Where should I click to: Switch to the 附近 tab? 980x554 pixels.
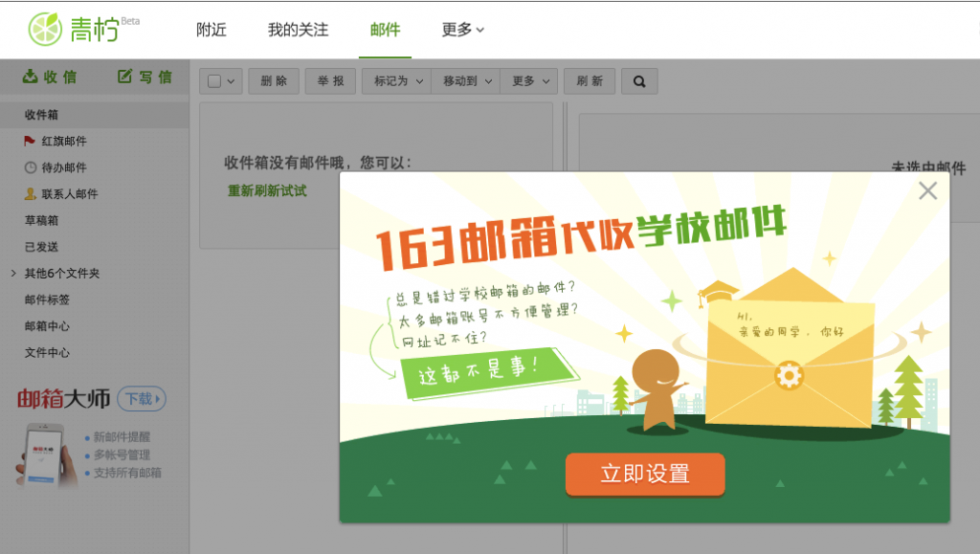click(x=212, y=30)
